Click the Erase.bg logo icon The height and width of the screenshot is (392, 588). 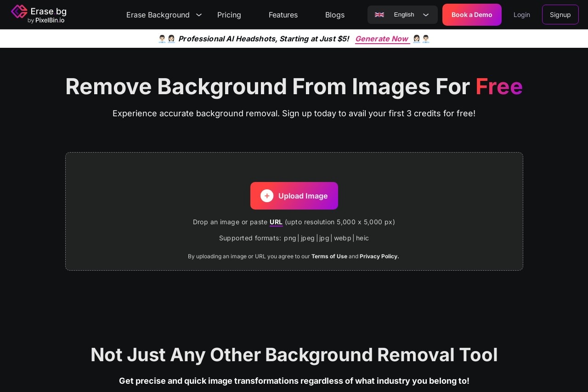(x=19, y=12)
